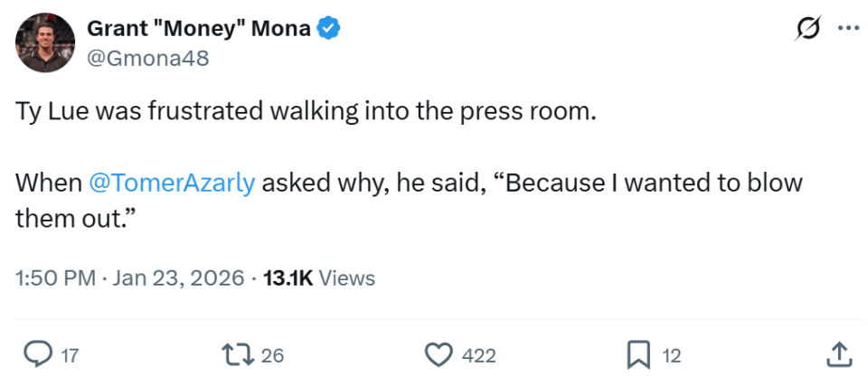This screenshot has width=868, height=376.
Task: Open the @Gmona48 handle link
Action: (x=147, y=58)
